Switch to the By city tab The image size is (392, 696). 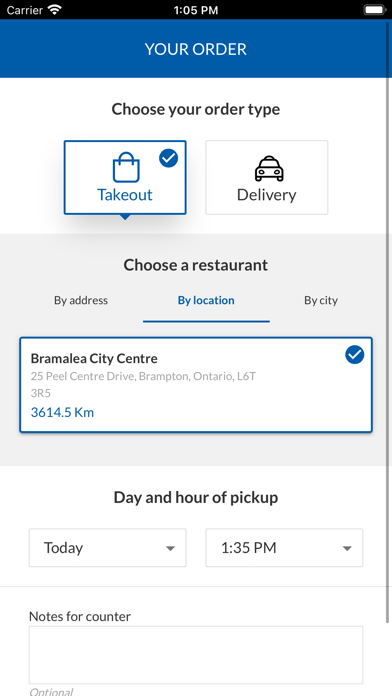(x=321, y=301)
